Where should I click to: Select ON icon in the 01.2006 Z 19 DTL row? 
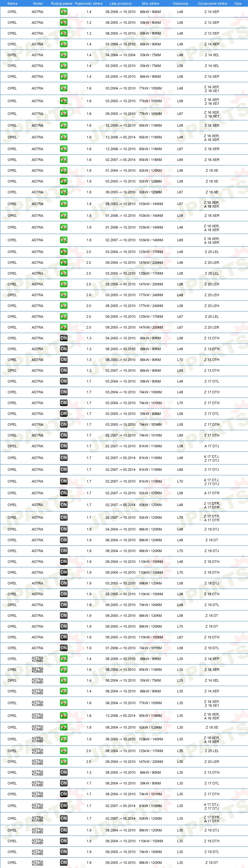63,648
